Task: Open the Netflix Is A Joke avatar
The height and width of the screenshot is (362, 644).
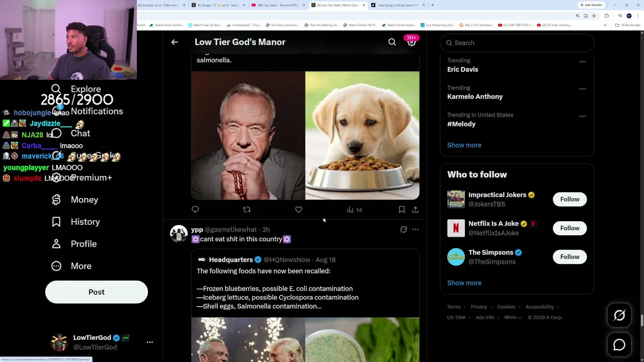Action: coord(456,228)
